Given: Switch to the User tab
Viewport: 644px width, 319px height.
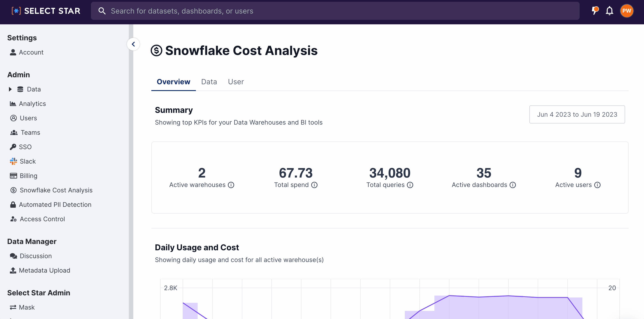Looking at the screenshot, I should point(236,82).
